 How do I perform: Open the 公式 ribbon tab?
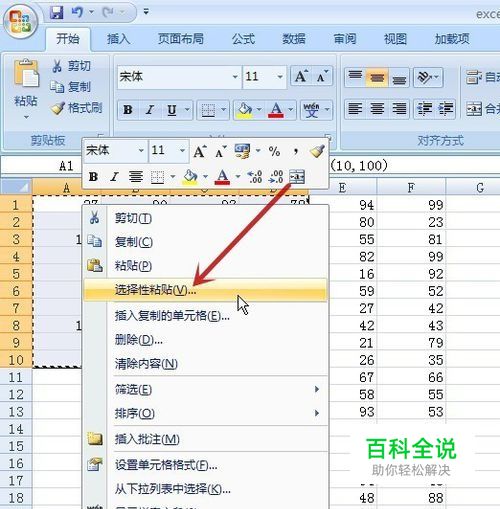[243, 39]
